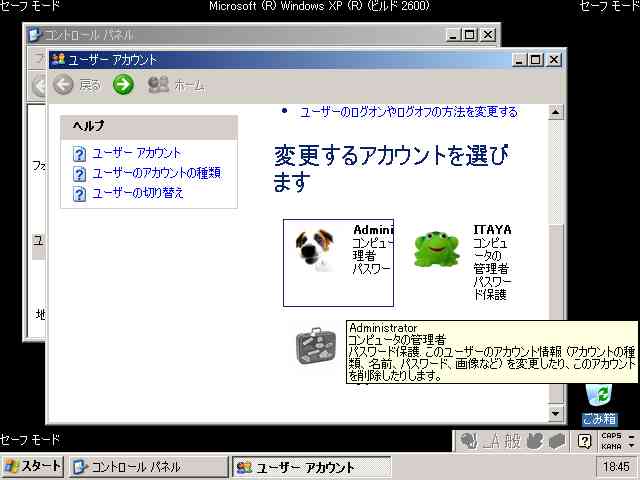Click the ホーム label in toolbar
This screenshot has height=480, width=640.
[x=189, y=85]
